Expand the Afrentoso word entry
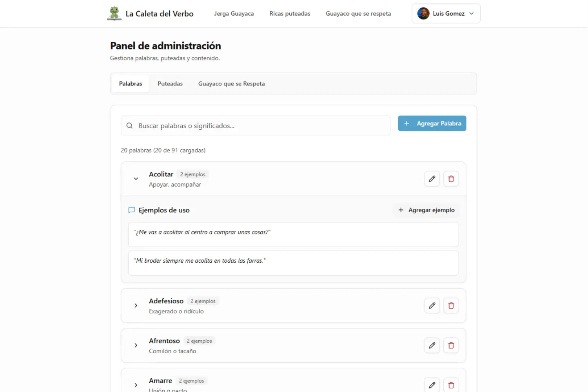588x392 pixels. [x=136, y=345]
